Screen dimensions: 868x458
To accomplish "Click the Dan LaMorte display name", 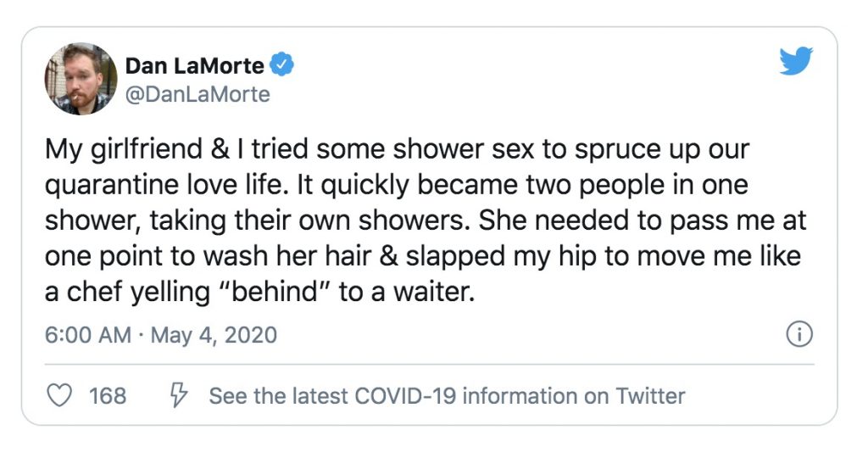I will tap(194, 65).
